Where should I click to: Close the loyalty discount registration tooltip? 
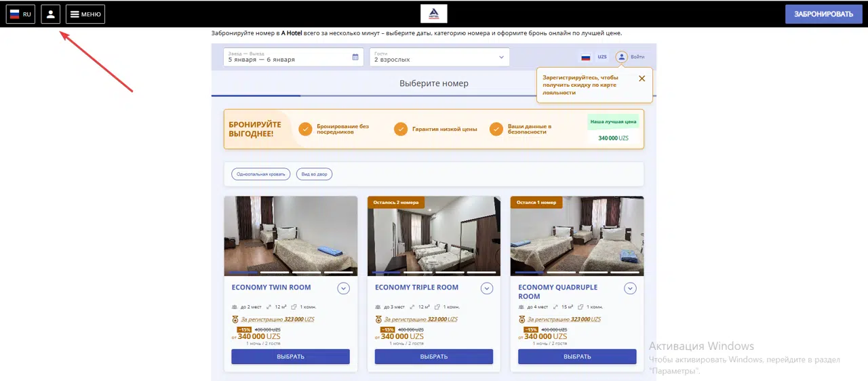pyautogui.click(x=642, y=79)
